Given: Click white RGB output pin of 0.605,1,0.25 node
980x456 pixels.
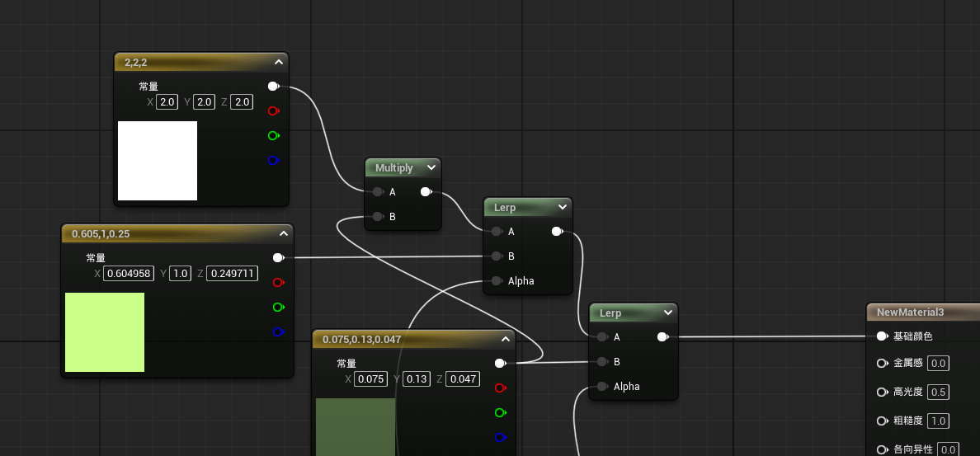Looking at the screenshot, I should [278, 257].
